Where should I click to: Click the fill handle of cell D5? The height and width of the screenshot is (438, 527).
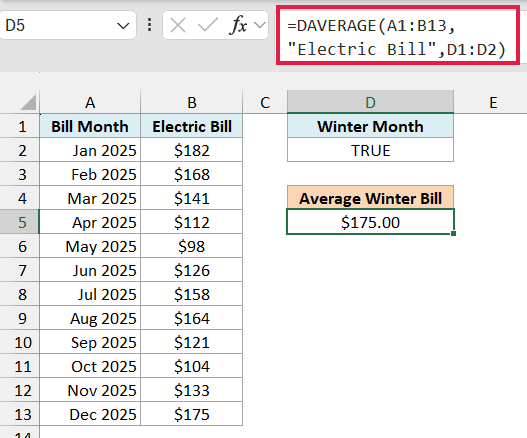[453, 233]
